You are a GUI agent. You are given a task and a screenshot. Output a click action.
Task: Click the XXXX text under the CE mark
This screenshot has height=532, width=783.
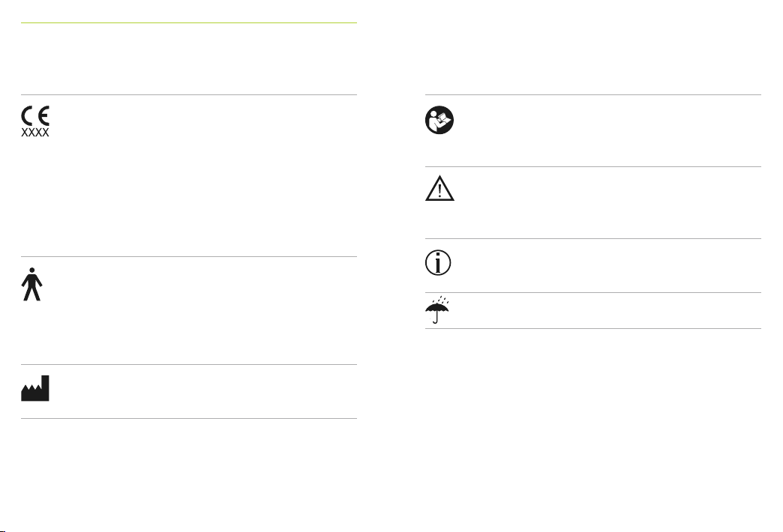tap(35, 133)
